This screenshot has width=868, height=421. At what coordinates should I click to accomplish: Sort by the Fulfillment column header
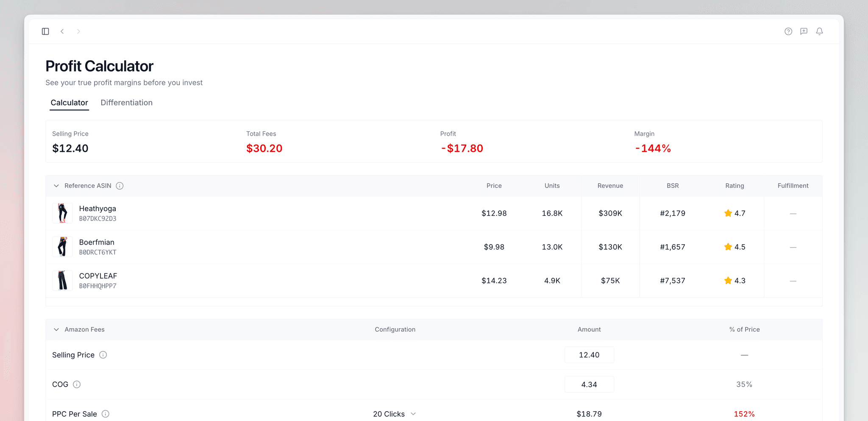tap(793, 186)
